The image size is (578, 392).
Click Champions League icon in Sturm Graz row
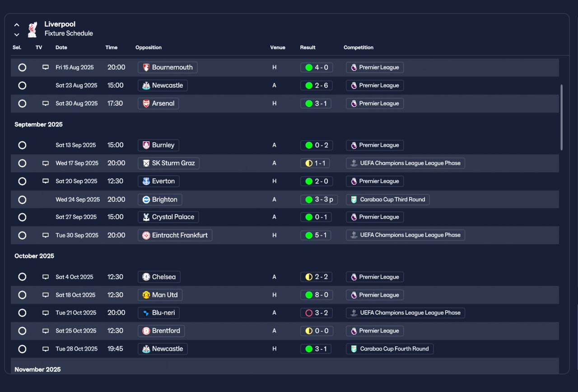coord(354,163)
